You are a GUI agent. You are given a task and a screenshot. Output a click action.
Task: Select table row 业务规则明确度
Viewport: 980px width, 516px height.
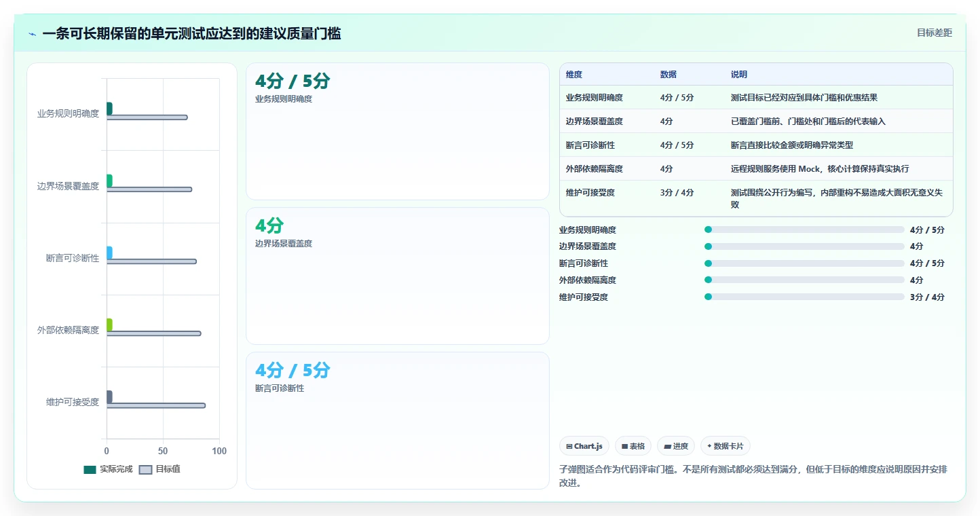pos(756,97)
